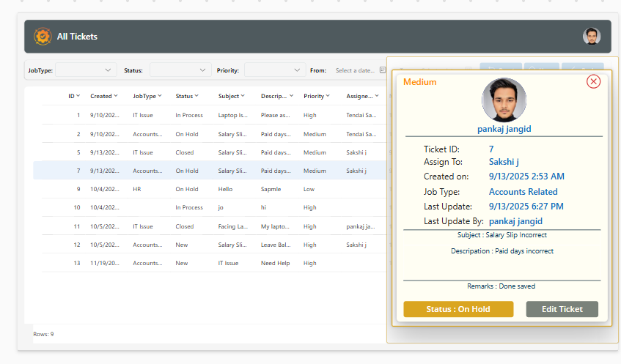This screenshot has height=364, width=621.
Task: Click the 'New' status in row 12
Action: 181,245
